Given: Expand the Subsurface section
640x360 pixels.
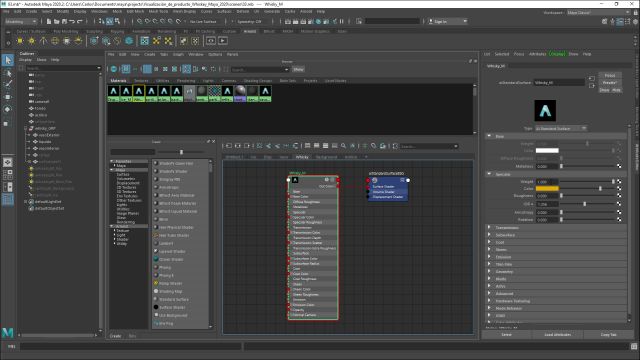Looking at the screenshot, I should [489, 235].
